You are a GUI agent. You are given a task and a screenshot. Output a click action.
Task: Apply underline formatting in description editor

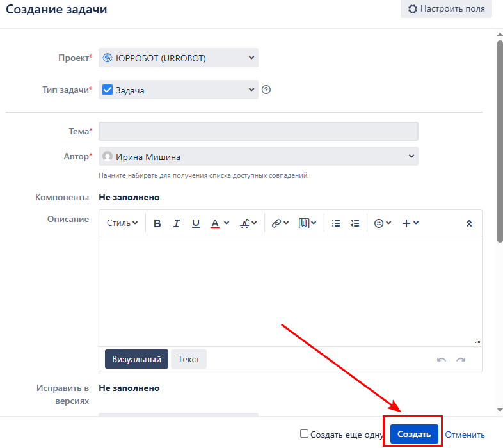pyautogui.click(x=196, y=223)
